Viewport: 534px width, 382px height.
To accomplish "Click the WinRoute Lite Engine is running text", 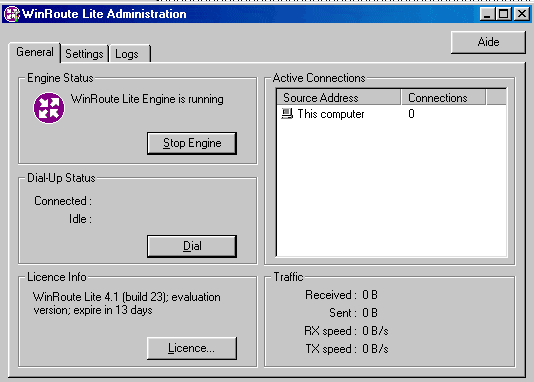I will click(147, 99).
